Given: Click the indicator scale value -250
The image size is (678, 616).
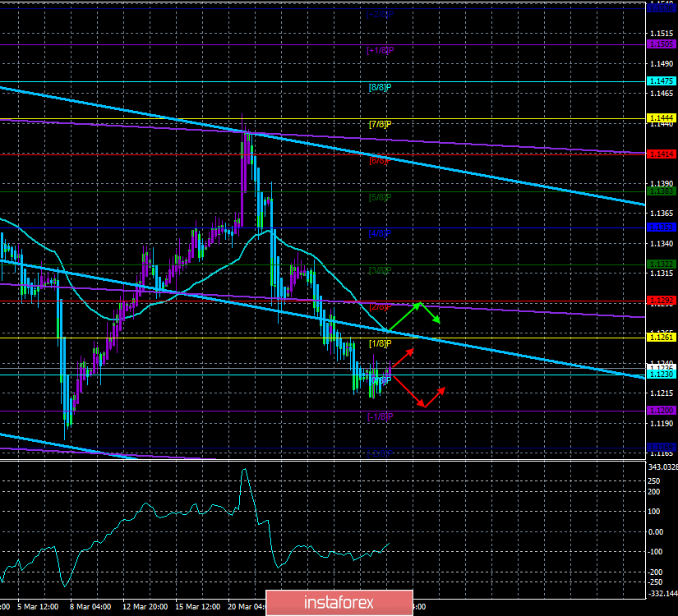Looking at the screenshot, I should [655, 582].
